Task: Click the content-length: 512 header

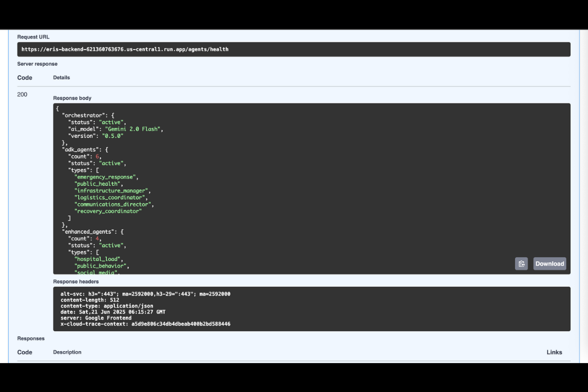Action: 90,300
